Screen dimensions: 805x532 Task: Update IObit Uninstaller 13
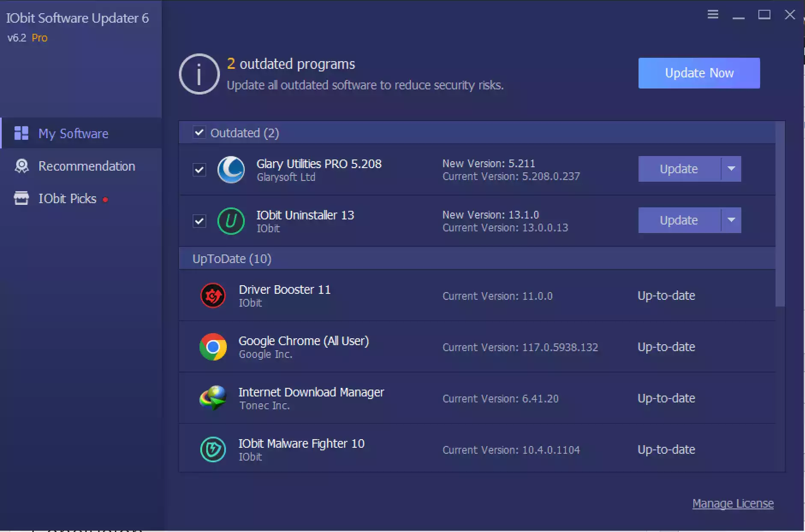click(x=680, y=220)
